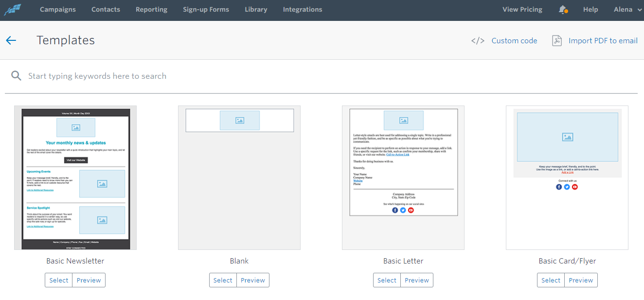Click the search magnifier icon
This screenshot has width=644, height=300.
click(17, 76)
